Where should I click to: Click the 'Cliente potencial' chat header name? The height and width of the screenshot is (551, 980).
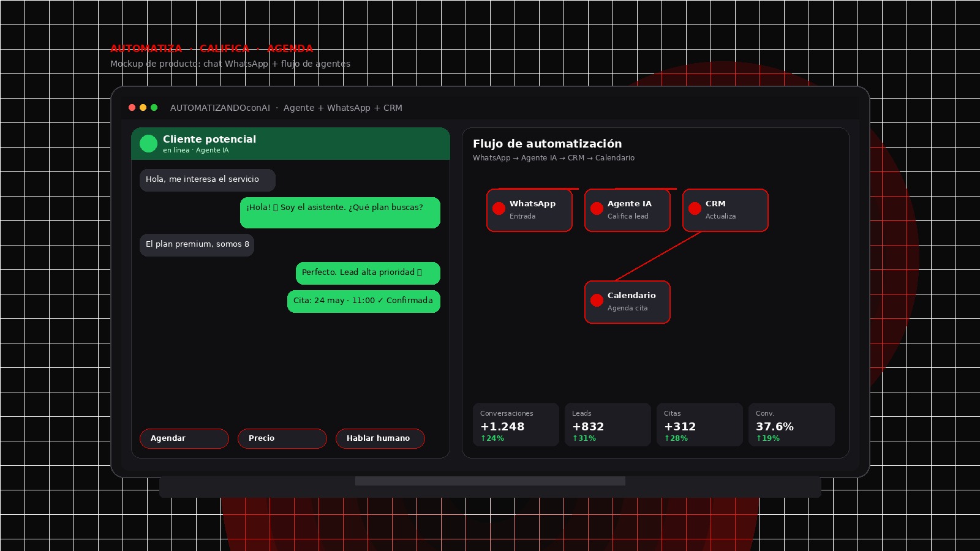[x=209, y=139]
